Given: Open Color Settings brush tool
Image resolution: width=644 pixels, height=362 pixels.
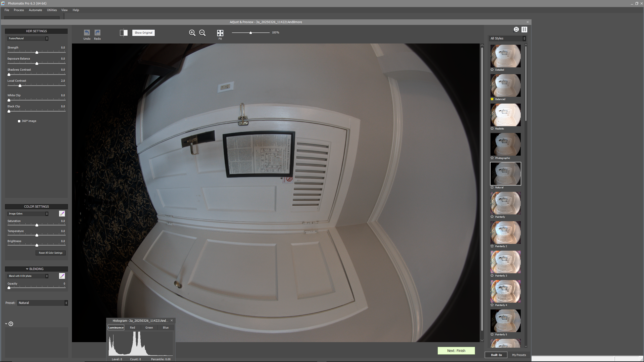Looking at the screenshot, I should (x=62, y=213).
